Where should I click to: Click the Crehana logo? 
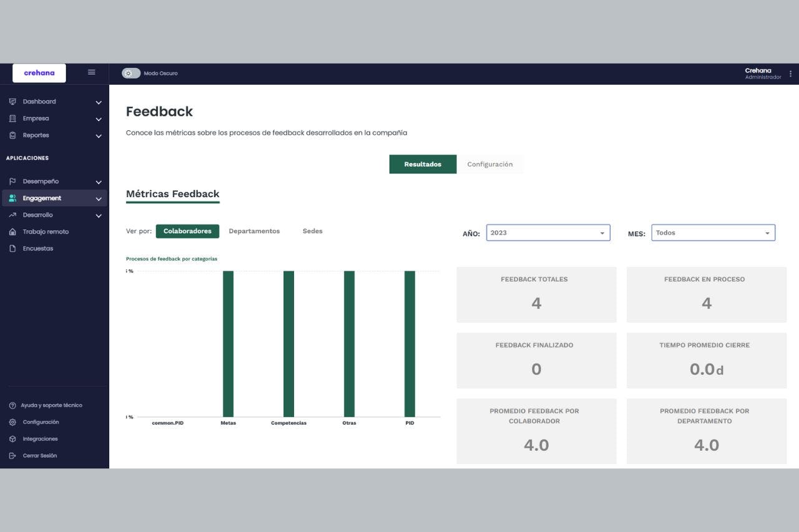click(39, 73)
